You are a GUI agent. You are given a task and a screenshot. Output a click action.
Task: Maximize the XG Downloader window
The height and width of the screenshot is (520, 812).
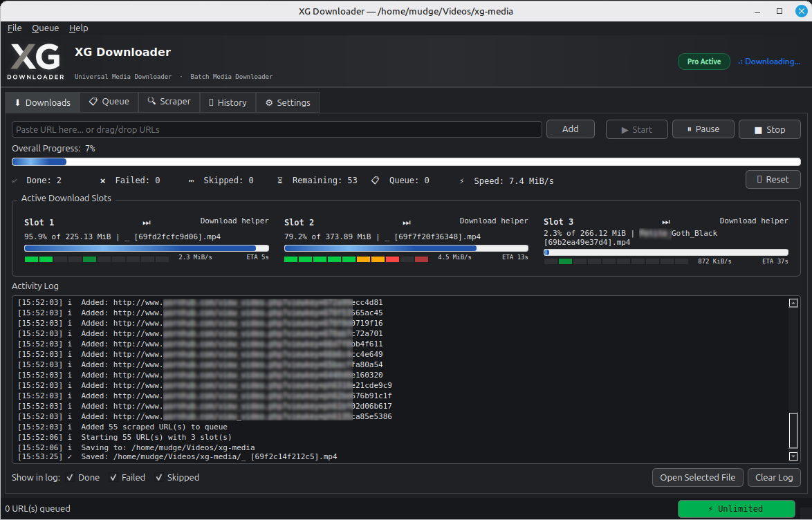coord(779,11)
